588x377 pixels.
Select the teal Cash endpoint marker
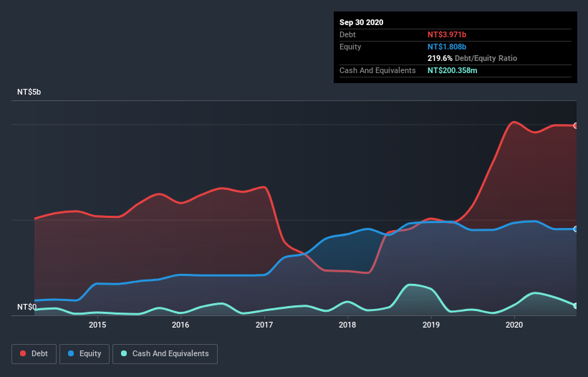click(576, 306)
